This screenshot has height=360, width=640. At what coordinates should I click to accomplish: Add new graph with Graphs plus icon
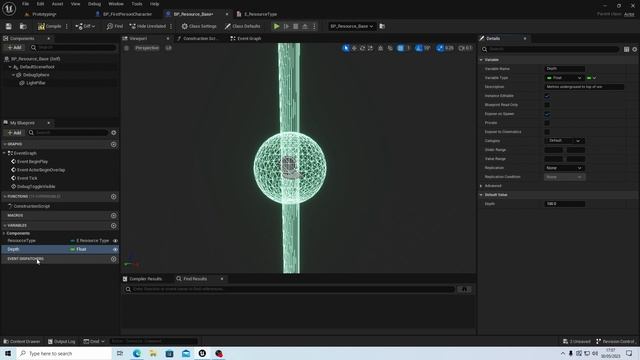point(114,144)
